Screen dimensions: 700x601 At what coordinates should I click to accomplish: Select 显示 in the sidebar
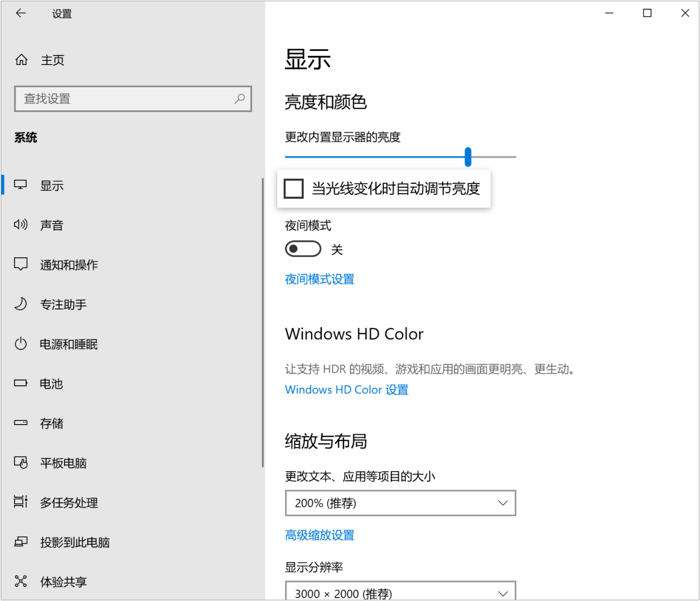pyautogui.click(x=132, y=185)
